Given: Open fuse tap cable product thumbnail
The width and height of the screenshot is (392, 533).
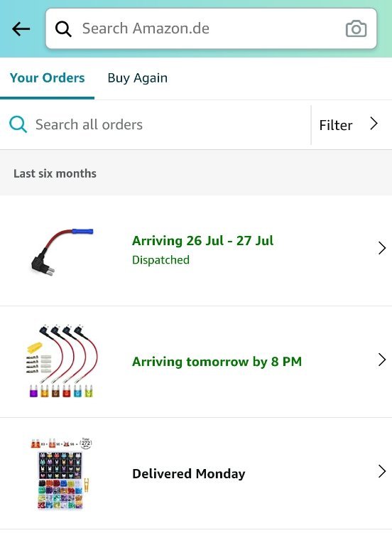Looking at the screenshot, I should pos(62,251).
